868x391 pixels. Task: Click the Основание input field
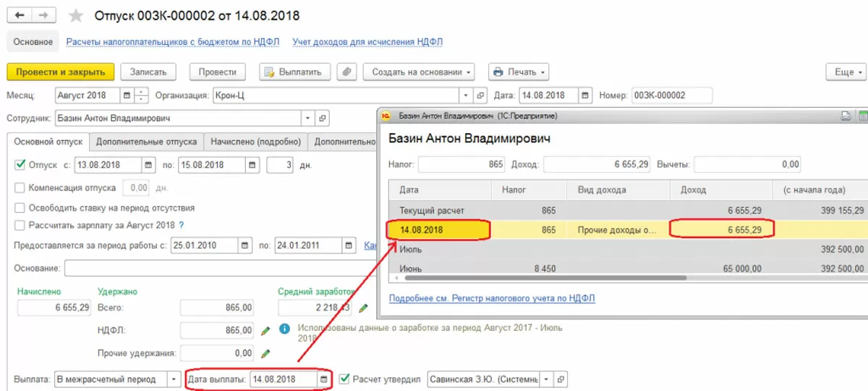pos(221,269)
